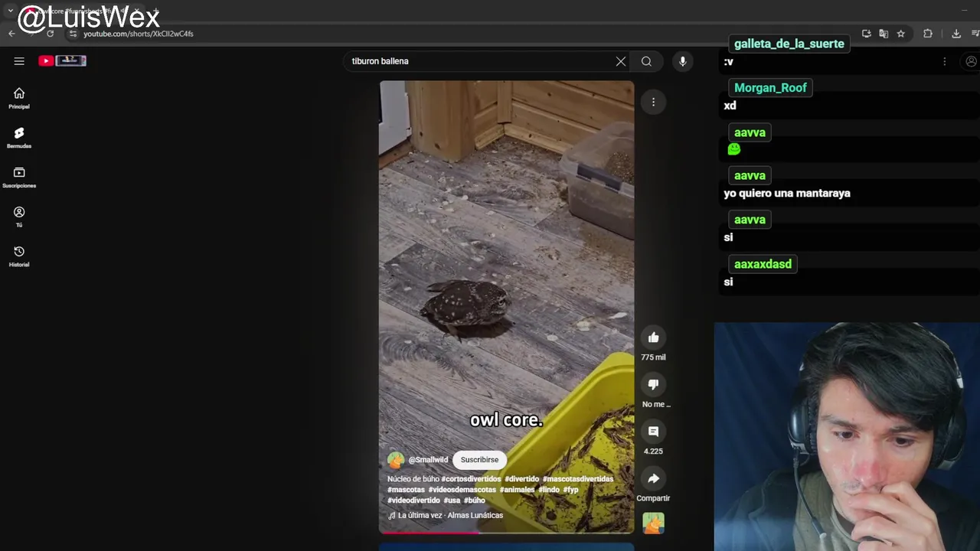980x551 pixels.
Task: Install the app via address bar icon
Action: pos(866,34)
